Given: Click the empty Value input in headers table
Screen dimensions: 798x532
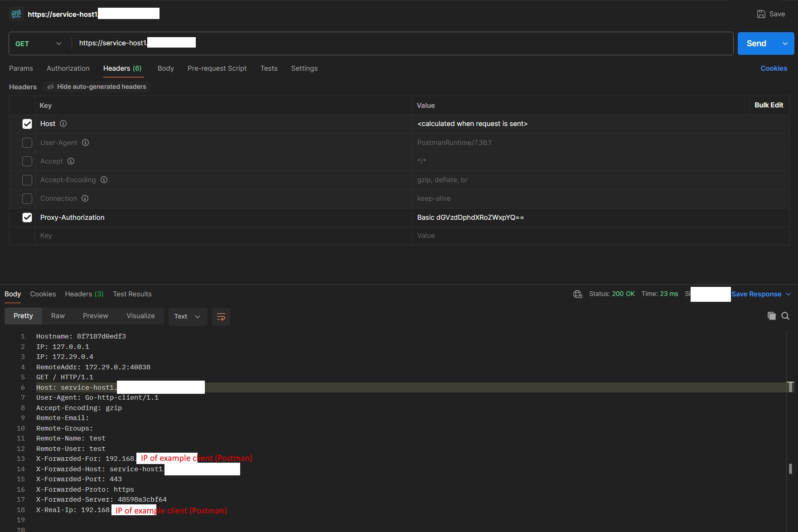Looking at the screenshot, I should [600, 236].
